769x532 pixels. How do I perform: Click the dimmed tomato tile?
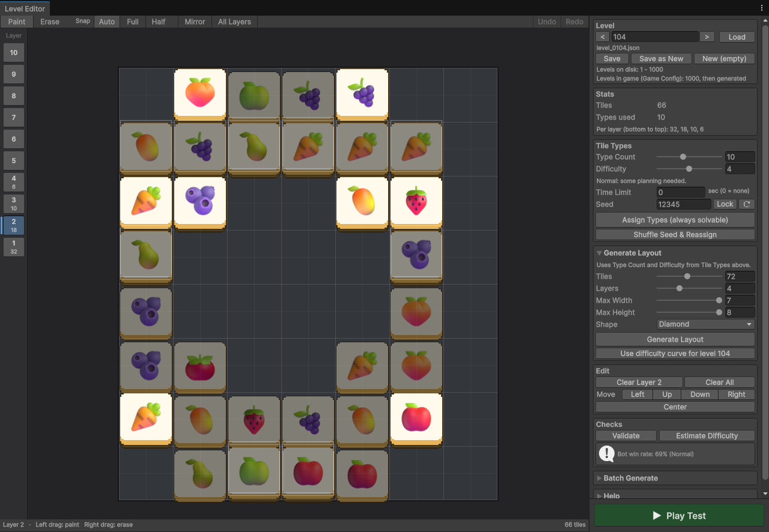(200, 367)
